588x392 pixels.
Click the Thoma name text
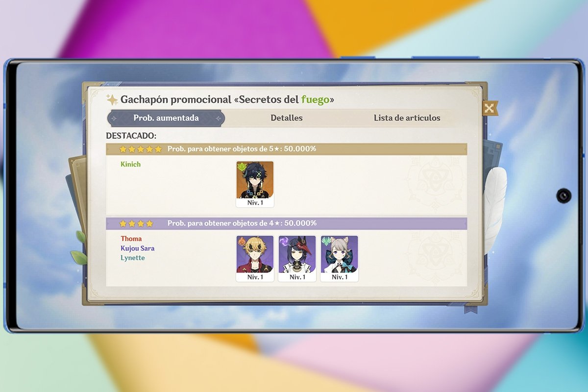coord(131,239)
